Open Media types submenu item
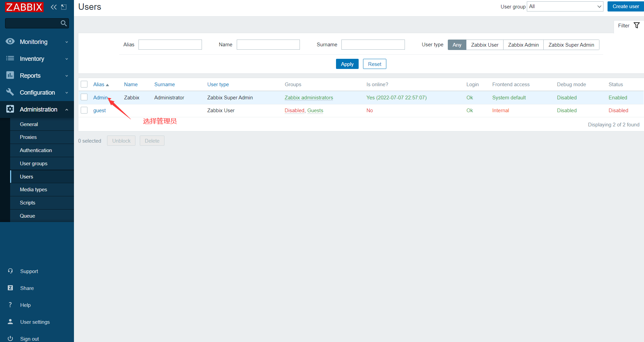644x342 pixels. click(42, 190)
